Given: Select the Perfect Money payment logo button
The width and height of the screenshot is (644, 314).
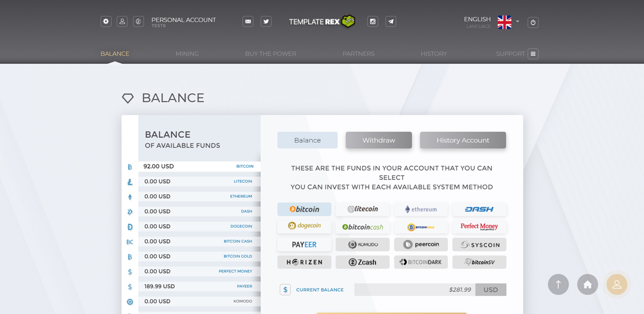Looking at the screenshot, I should tap(480, 227).
